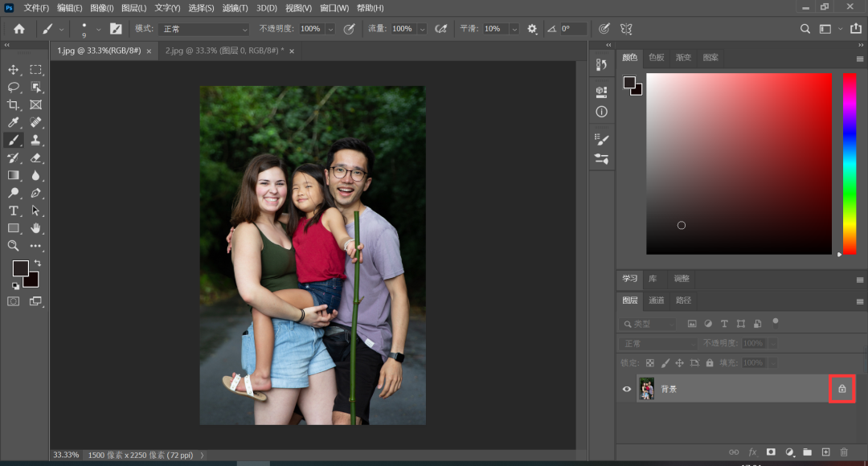This screenshot has height=466, width=868.
Task: Open the Layers panel flyout menu
Action: 860,301
